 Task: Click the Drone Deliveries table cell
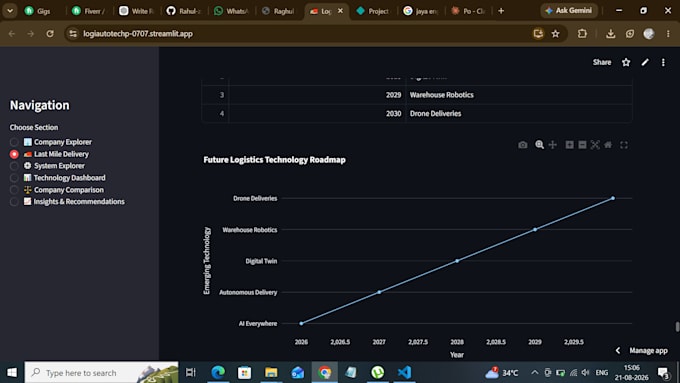pyautogui.click(x=519, y=114)
